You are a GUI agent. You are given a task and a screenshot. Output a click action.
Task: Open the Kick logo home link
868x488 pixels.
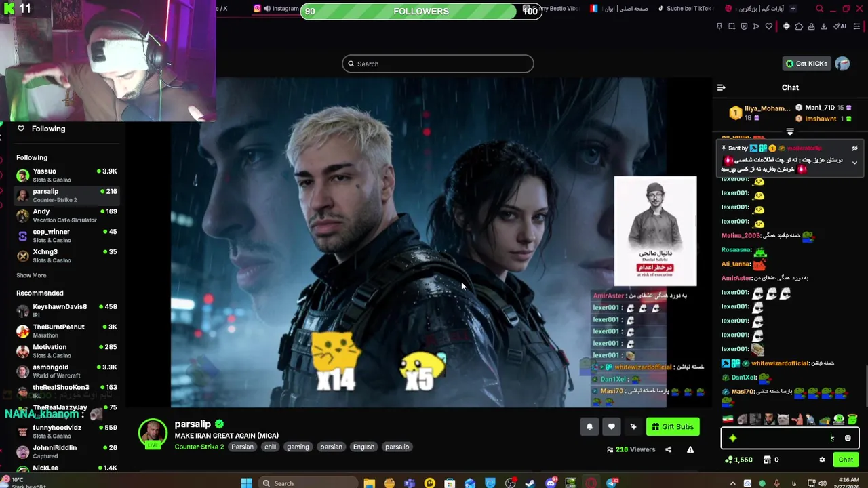coord(8,9)
